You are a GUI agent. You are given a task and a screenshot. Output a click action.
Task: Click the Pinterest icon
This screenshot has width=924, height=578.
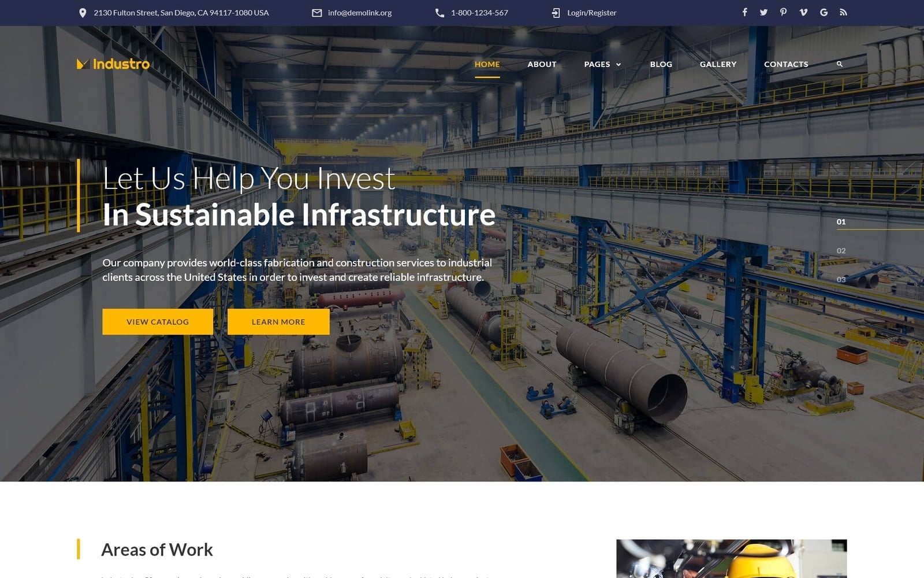point(783,12)
